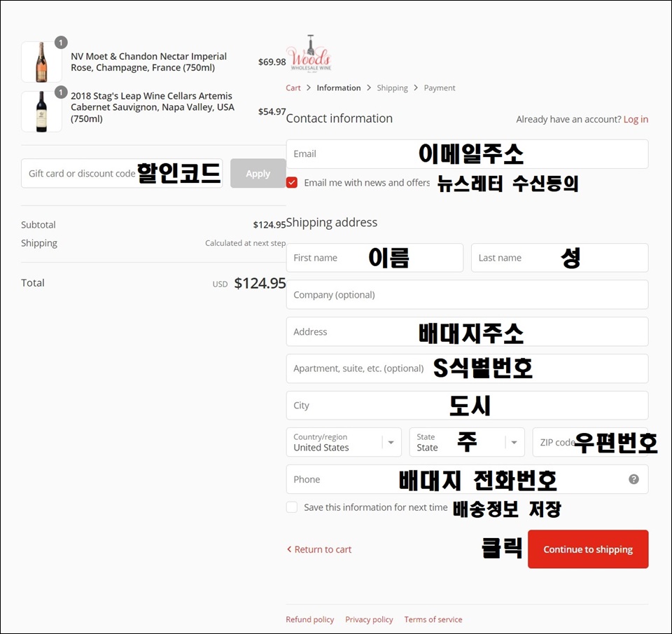Viewport: 672px width, 634px height.
Task: Focus the Address field
Action: [x=467, y=331]
